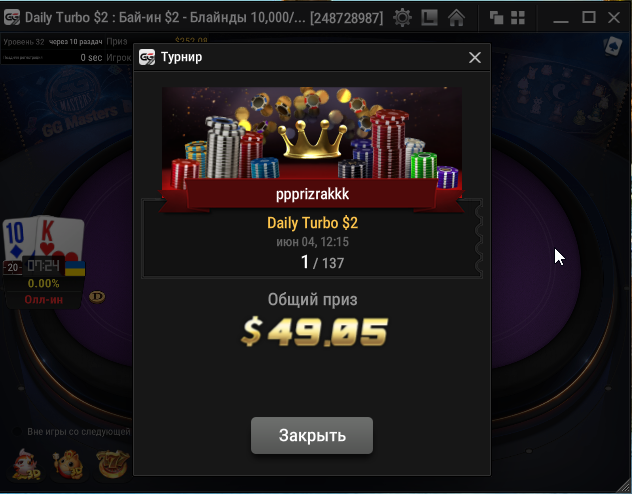The height and width of the screenshot is (494, 632).
Task: Click the Daily Turbo $2 tournament title
Action: coord(312,223)
